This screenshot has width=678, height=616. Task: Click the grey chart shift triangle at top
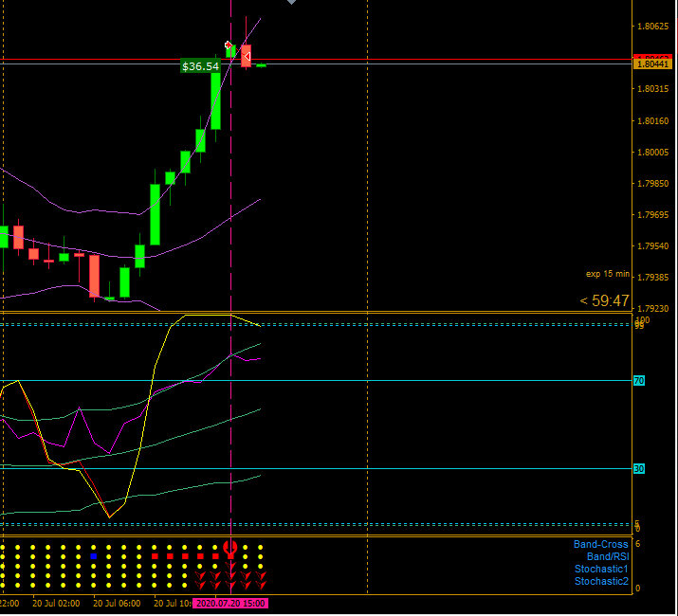[291, 2]
